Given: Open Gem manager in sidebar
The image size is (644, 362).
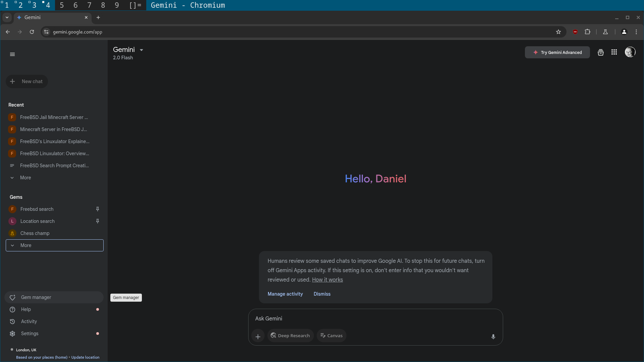Looking at the screenshot, I should click(36, 297).
